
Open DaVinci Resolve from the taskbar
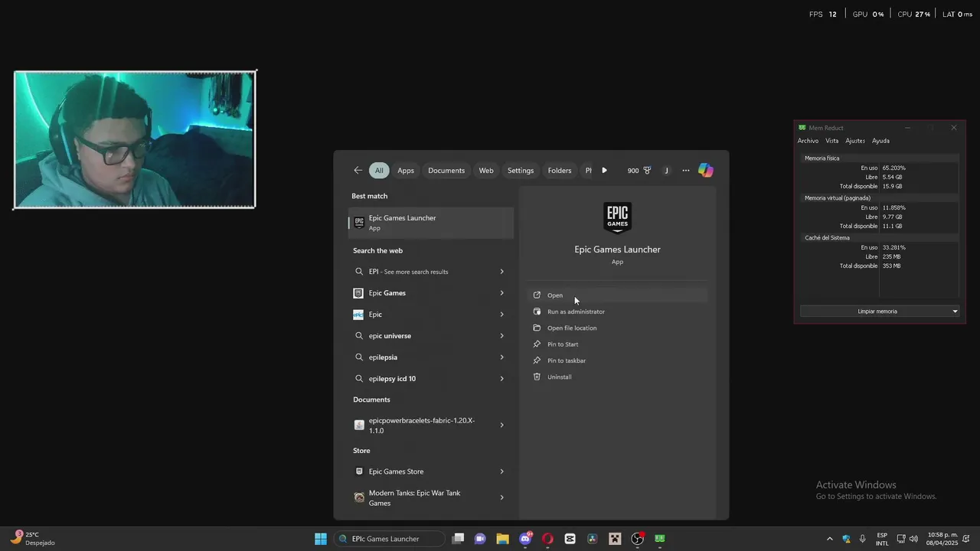pos(592,539)
